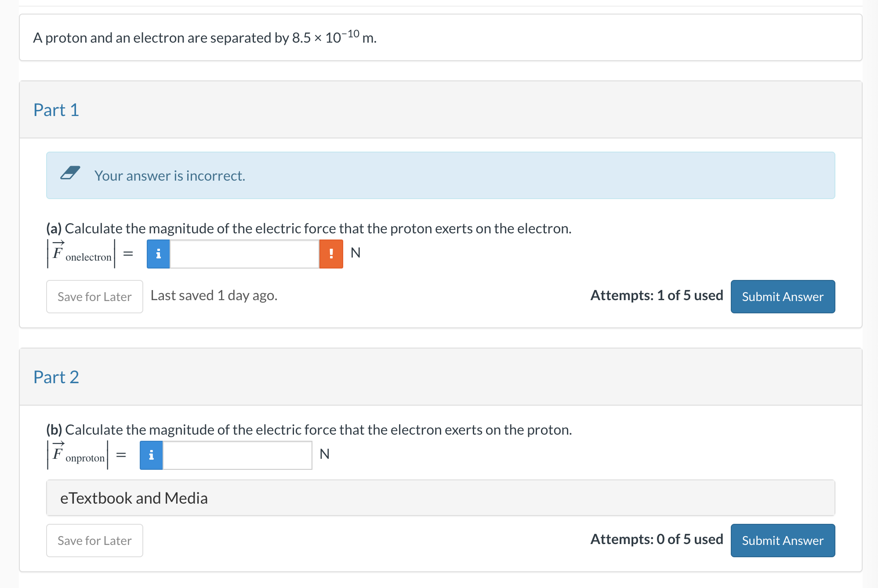The width and height of the screenshot is (878, 588).
Task: Click the proton and electron problem statement
Action: 205,38
